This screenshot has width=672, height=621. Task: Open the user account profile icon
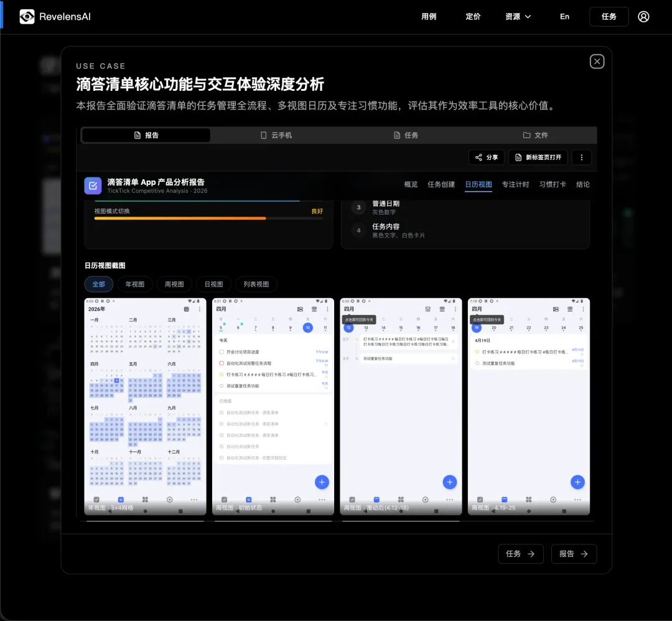click(x=643, y=17)
